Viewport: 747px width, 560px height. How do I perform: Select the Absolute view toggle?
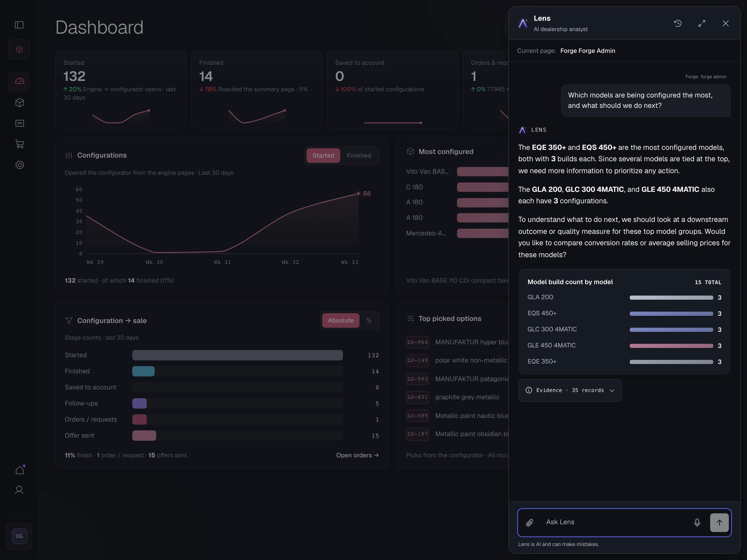(341, 320)
